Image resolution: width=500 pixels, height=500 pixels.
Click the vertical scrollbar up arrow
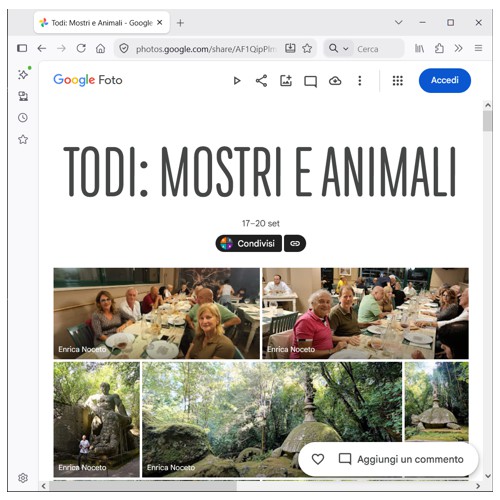point(488,105)
